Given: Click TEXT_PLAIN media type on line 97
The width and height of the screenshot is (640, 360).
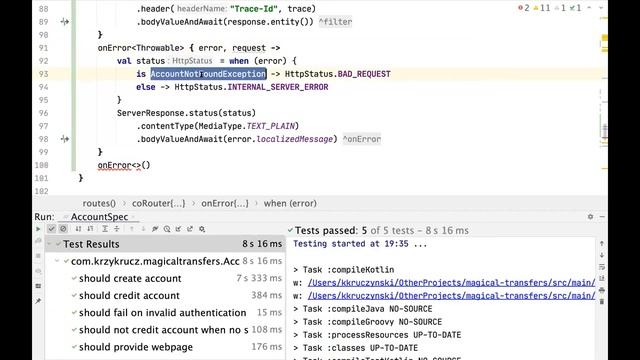Looking at the screenshot, I should [271, 126].
